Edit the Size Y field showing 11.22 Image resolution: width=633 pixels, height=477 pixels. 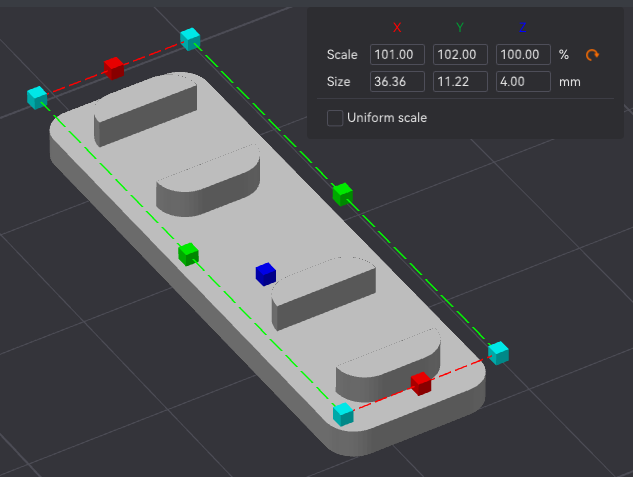coord(460,82)
